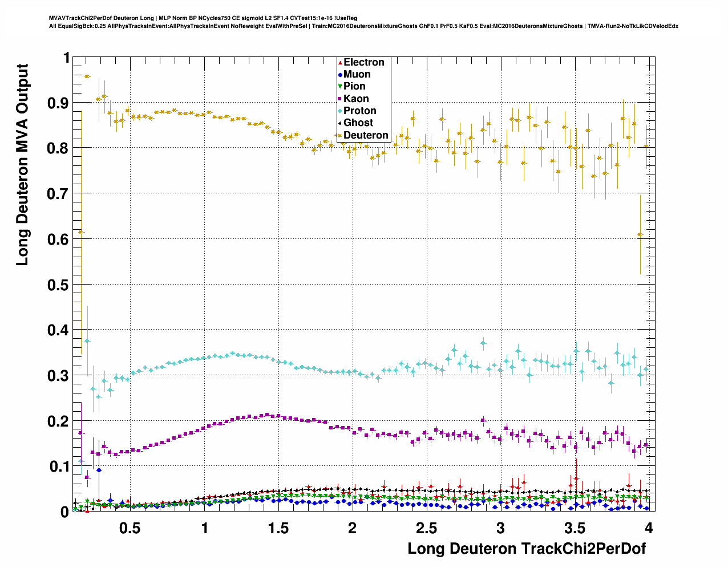This screenshot has height=568, width=728.
Task: Click x-axis tick label 1.5
Action: [x=278, y=528]
